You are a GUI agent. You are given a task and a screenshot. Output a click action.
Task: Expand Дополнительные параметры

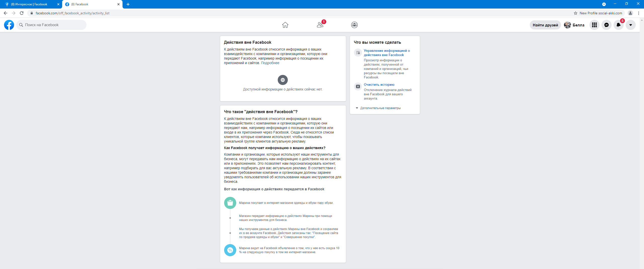tap(378, 108)
